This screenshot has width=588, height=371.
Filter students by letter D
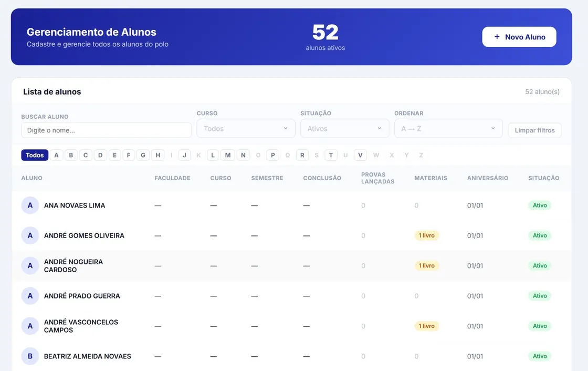point(100,155)
